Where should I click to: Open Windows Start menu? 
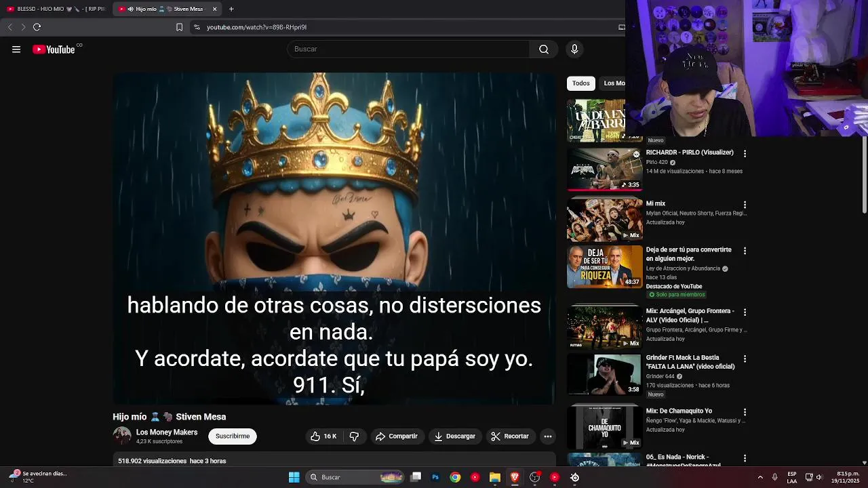point(294,477)
